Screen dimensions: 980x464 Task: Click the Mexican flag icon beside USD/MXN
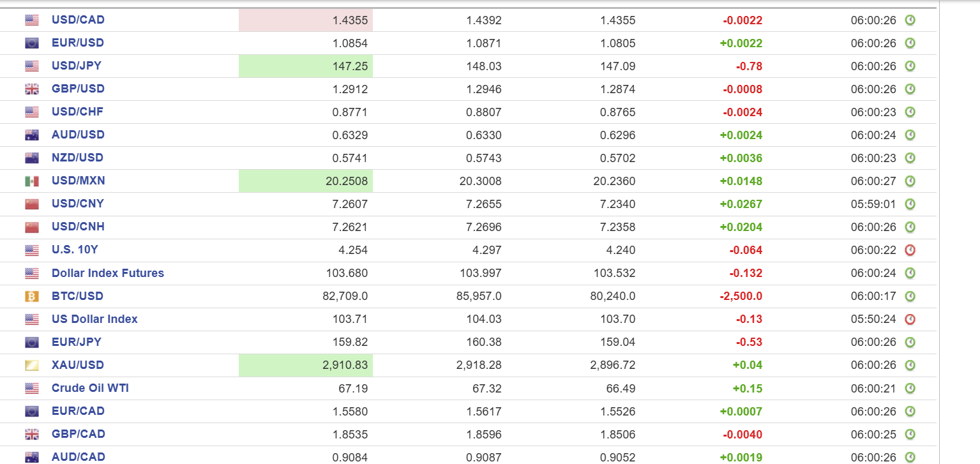[x=32, y=181]
